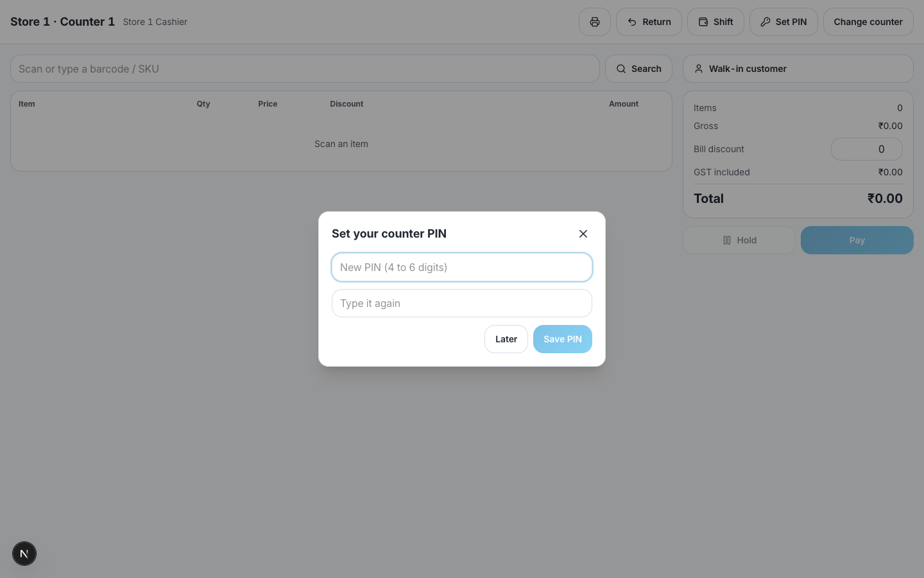
Task: Click the pause icon on Hold
Action: 727,240
